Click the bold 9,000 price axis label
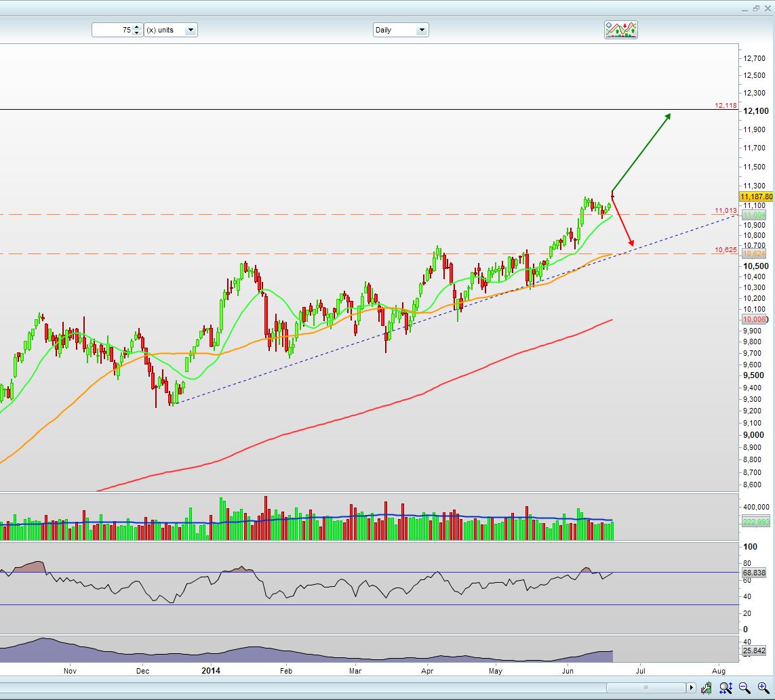This screenshot has height=700, width=775. coord(754,435)
